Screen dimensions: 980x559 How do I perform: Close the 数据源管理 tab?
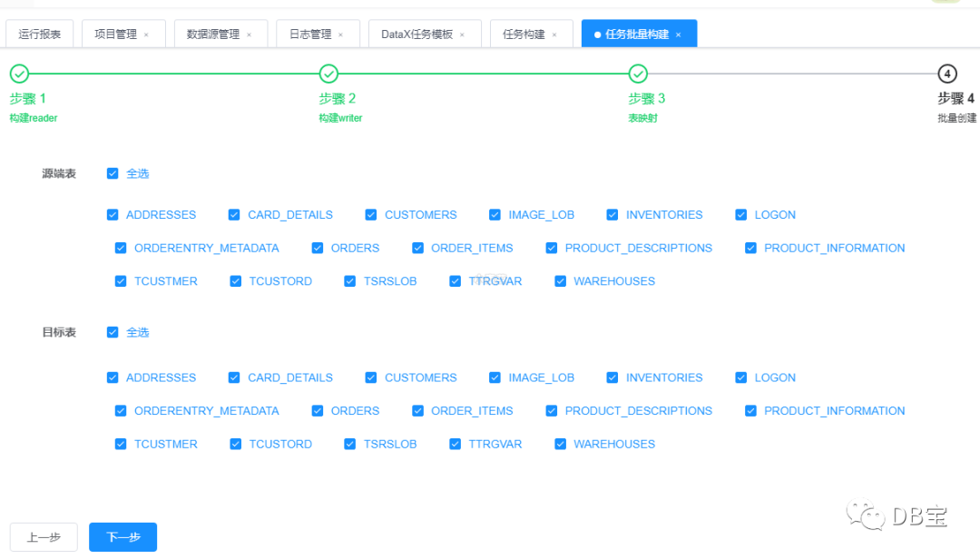tap(249, 35)
